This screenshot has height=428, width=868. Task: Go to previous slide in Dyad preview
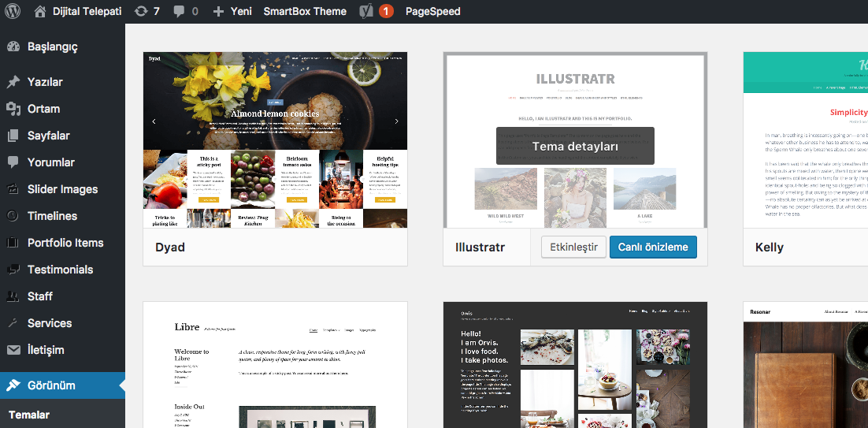pos(154,121)
